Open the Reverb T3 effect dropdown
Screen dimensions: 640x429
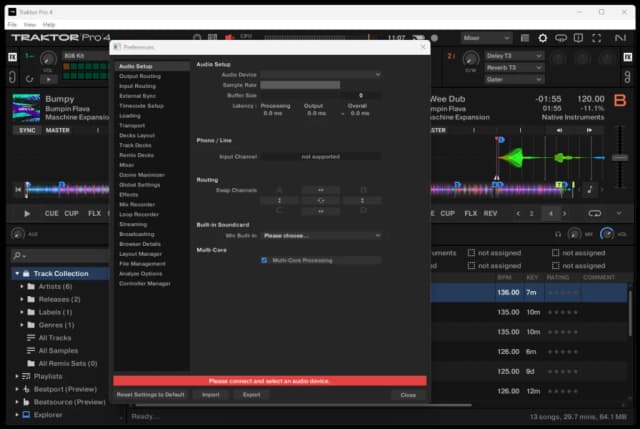[514, 67]
